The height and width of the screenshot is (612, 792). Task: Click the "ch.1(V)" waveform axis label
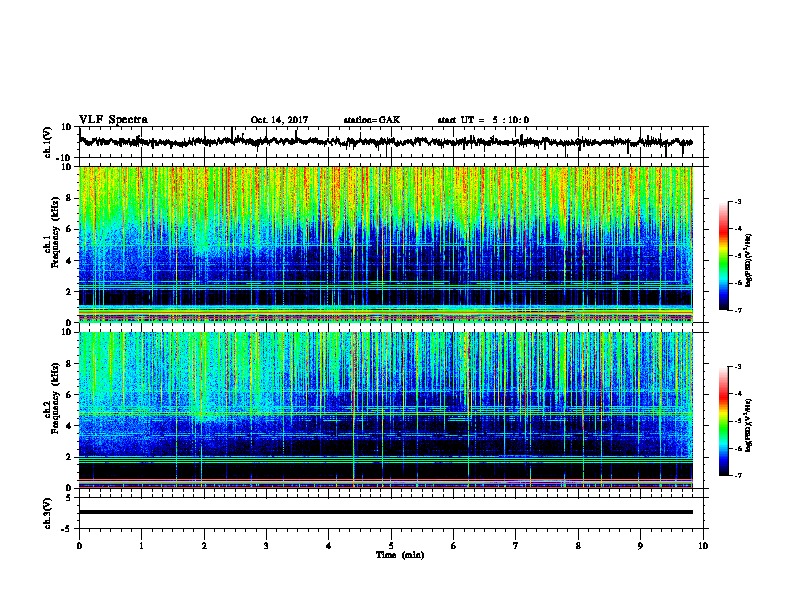(48, 142)
